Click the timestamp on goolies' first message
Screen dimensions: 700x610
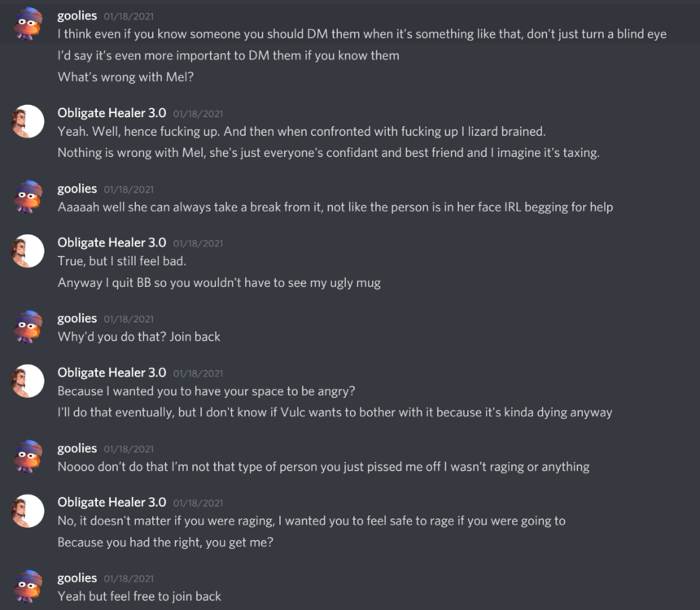(128, 15)
